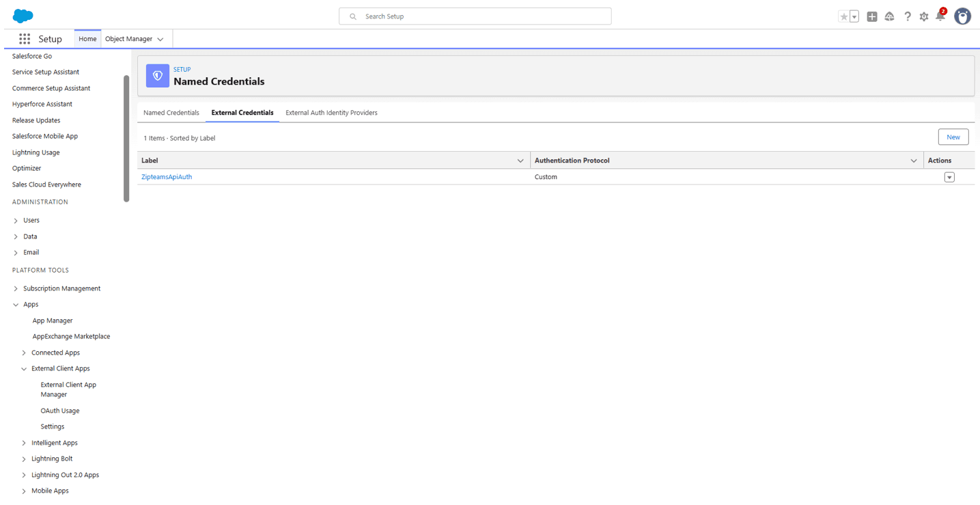Open App Manager
The image size is (980, 505).
coord(53,320)
